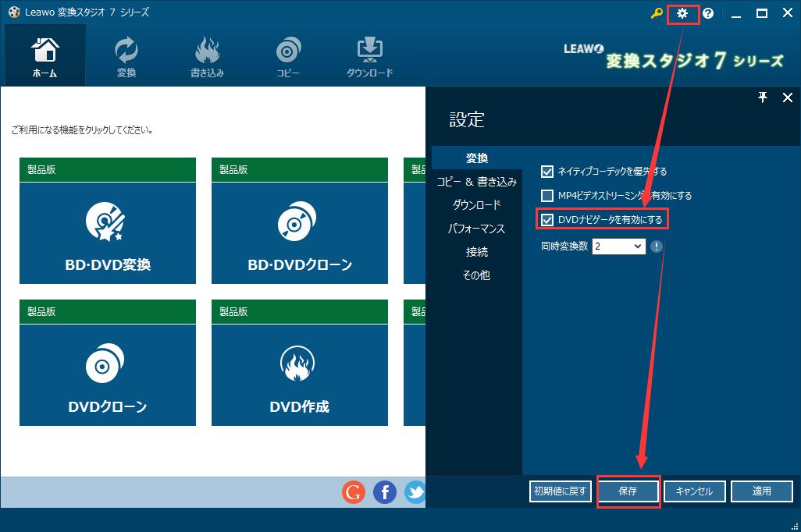Open the Facebook share icon
The width and height of the screenshot is (801, 532).
pos(384,492)
